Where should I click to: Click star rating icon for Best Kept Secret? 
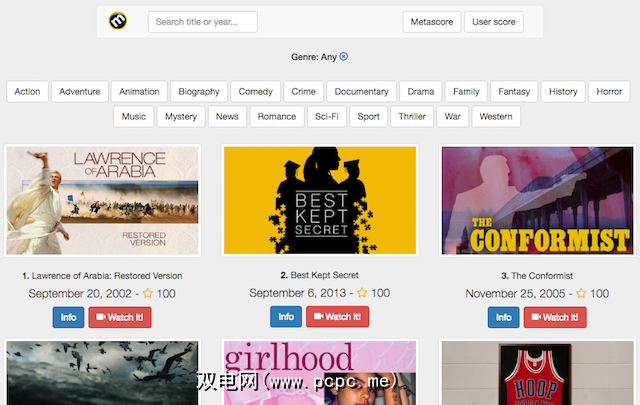(362, 293)
